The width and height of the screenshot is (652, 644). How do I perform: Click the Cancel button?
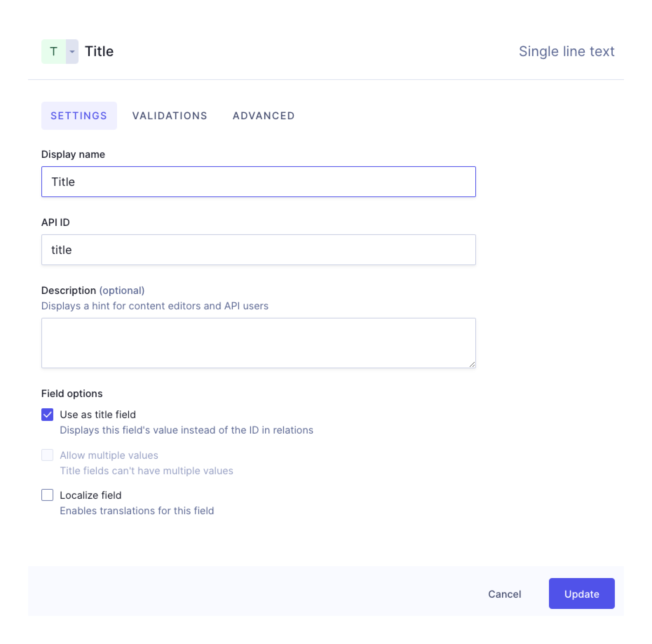[504, 594]
